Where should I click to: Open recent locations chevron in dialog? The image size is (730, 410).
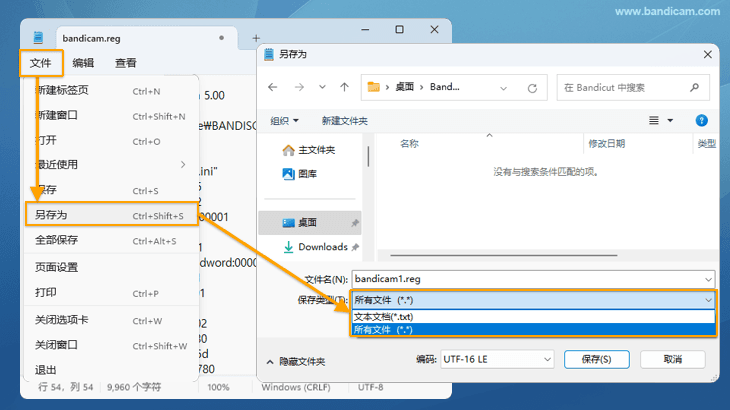(322, 87)
